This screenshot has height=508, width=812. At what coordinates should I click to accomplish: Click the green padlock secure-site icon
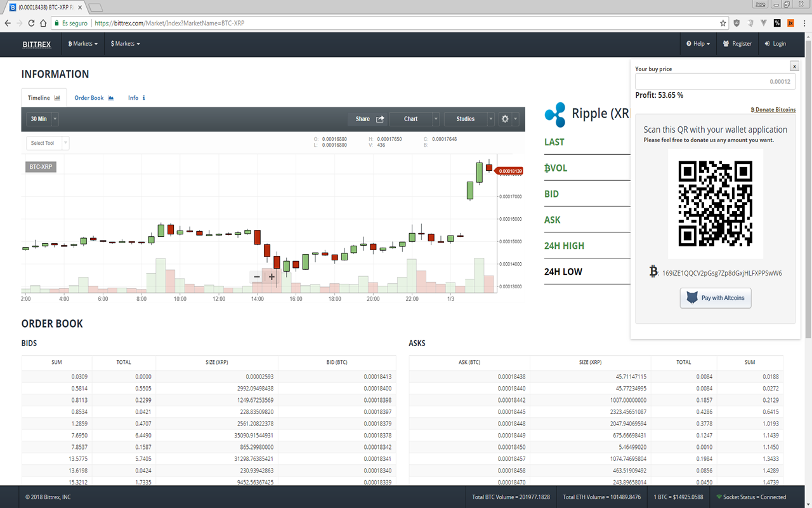[x=56, y=23]
